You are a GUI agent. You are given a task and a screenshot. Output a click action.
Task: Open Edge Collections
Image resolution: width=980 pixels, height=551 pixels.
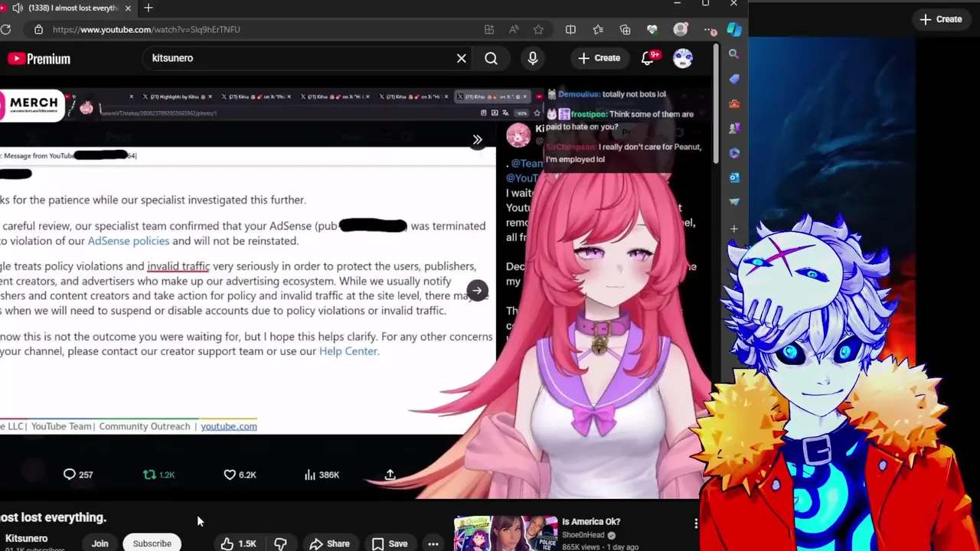coord(626,30)
